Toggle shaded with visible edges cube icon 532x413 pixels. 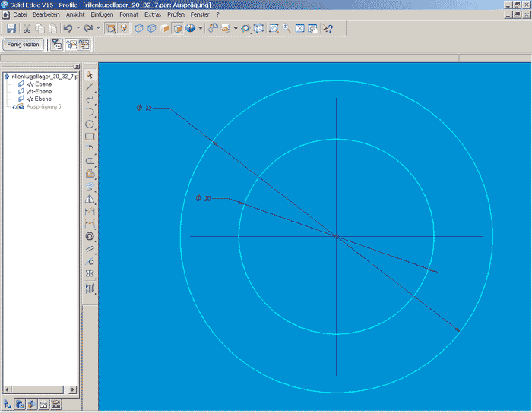point(178,28)
